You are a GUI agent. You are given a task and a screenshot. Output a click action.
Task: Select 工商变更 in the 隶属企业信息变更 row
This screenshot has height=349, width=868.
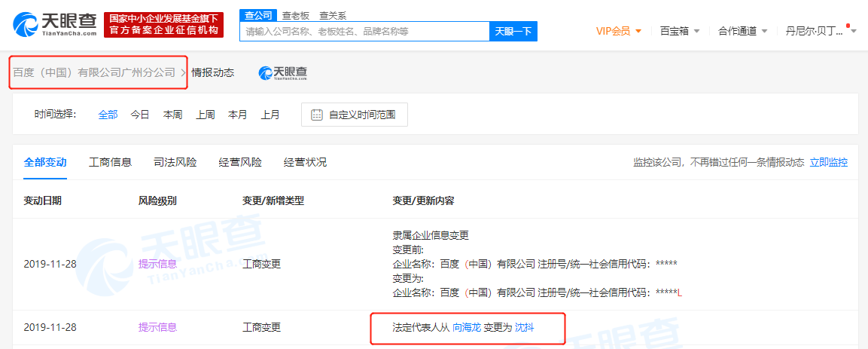[262, 264]
